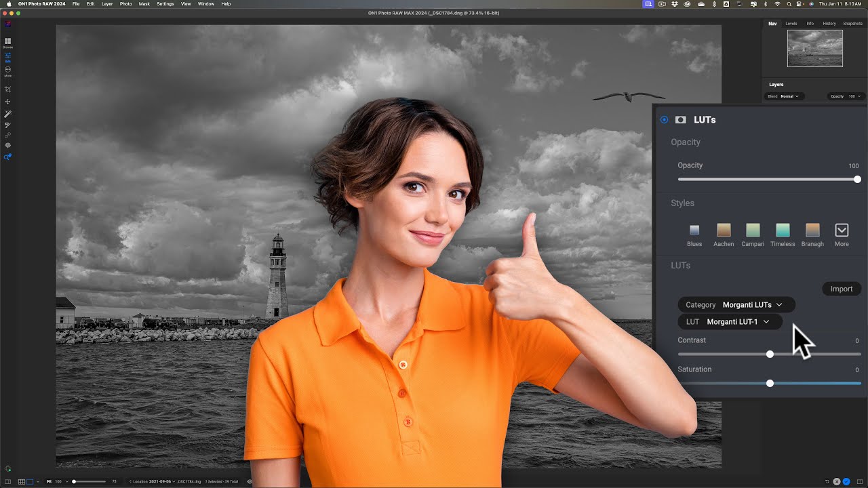Click the blue circular icon at bottom right
This screenshot has width=868, height=488.
tap(846, 481)
